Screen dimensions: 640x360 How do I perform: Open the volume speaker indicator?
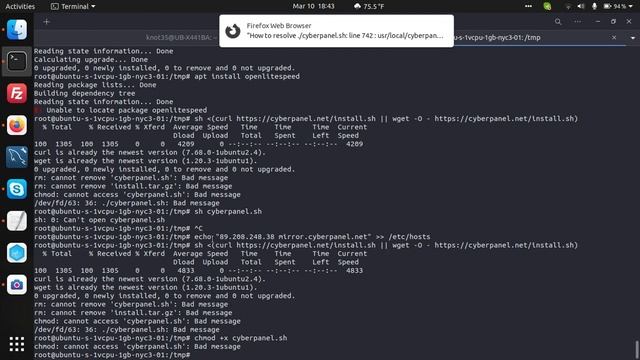[581, 6]
